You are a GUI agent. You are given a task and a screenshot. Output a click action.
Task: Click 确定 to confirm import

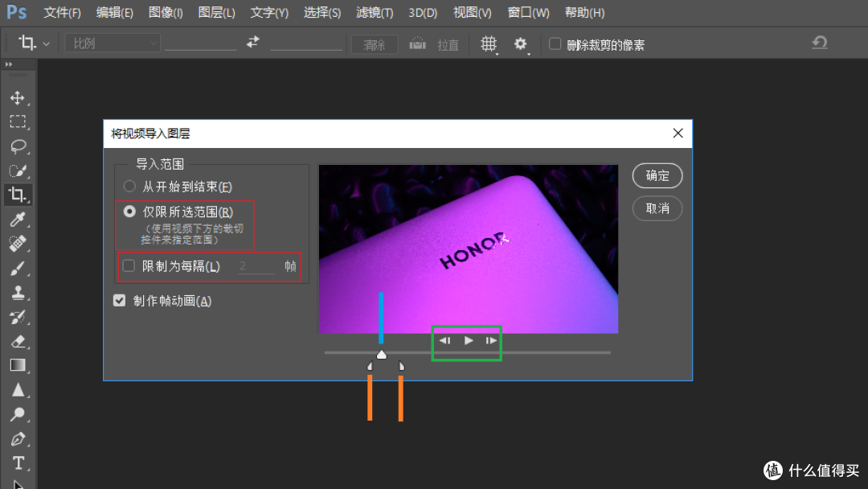657,175
